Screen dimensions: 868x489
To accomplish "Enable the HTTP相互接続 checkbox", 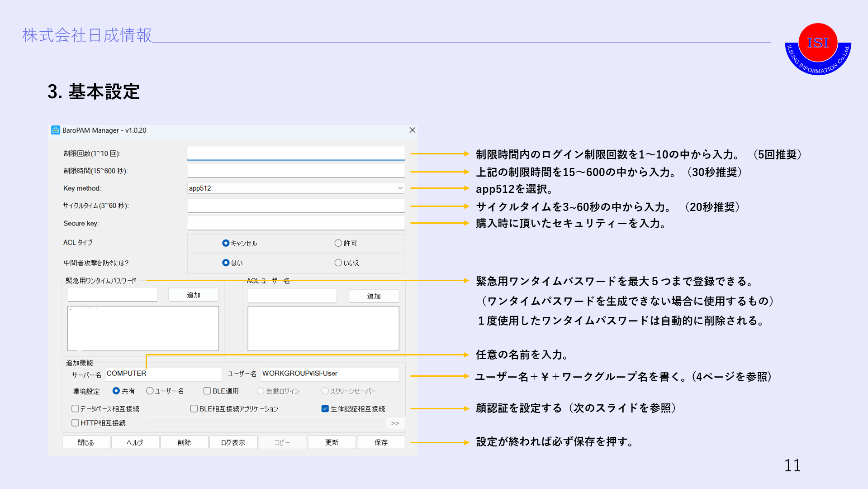I will (x=75, y=422).
